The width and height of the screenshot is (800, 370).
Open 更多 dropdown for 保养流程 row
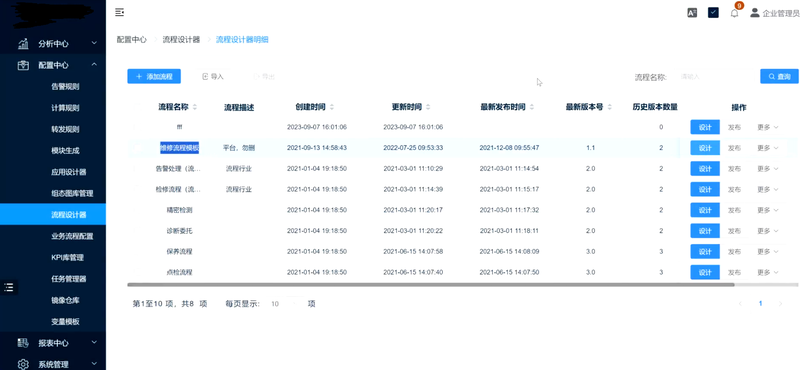click(768, 252)
